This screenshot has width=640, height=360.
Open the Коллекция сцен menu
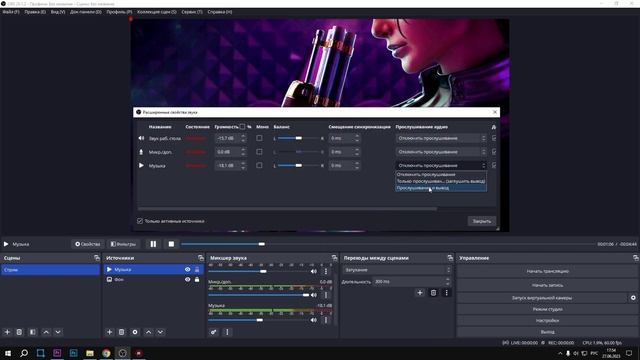click(x=157, y=12)
